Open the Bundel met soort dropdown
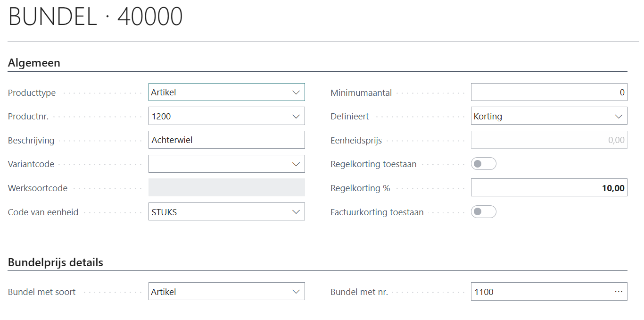 (296, 292)
